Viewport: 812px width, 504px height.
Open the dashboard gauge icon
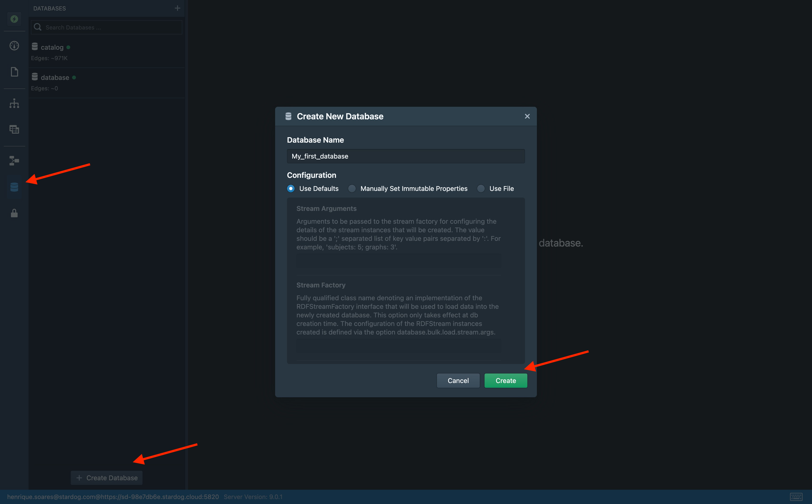pyautogui.click(x=14, y=46)
